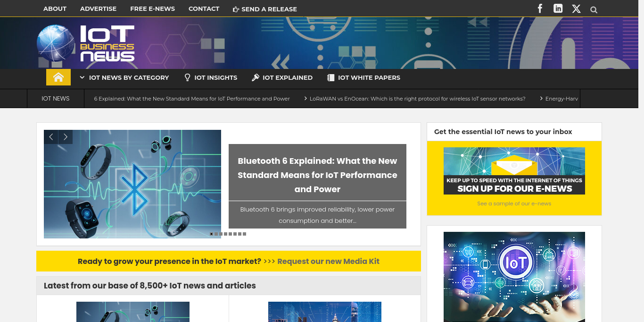Image resolution: width=644 pixels, height=322 pixels.
Task: Open the Free E-News page
Action: point(152,8)
